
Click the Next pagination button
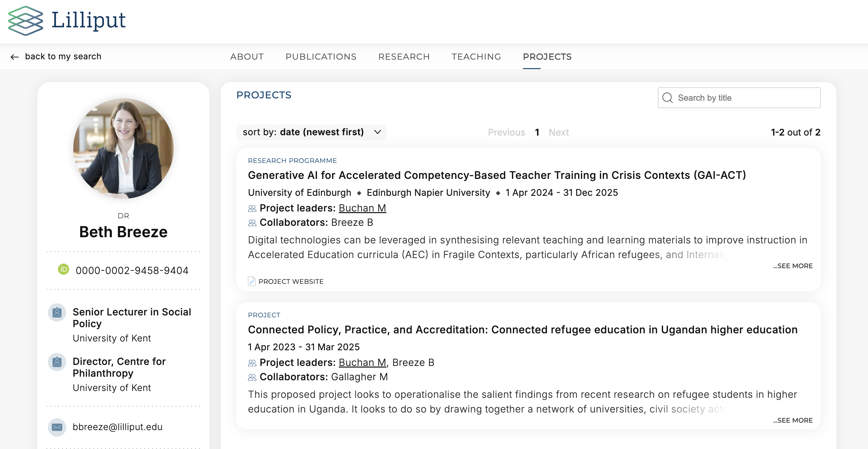(558, 132)
